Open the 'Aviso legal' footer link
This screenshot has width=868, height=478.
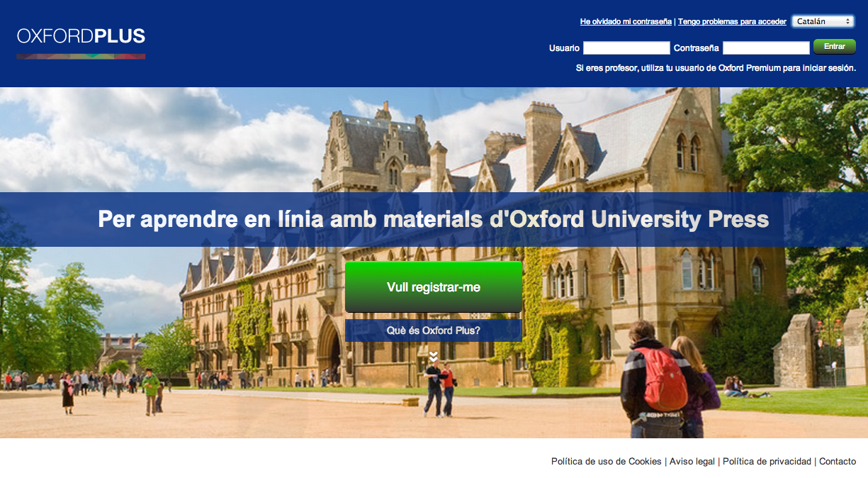[x=692, y=462]
